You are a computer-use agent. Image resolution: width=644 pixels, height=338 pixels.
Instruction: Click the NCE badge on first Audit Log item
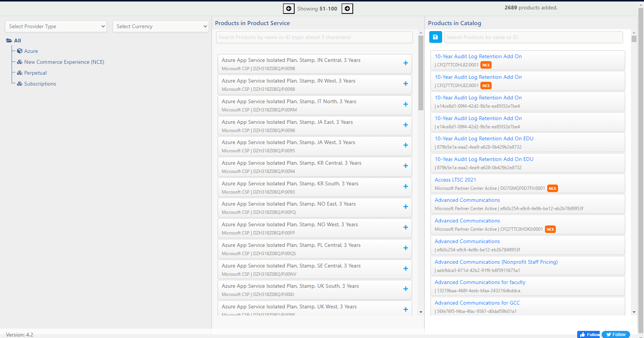pyautogui.click(x=486, y=65)
